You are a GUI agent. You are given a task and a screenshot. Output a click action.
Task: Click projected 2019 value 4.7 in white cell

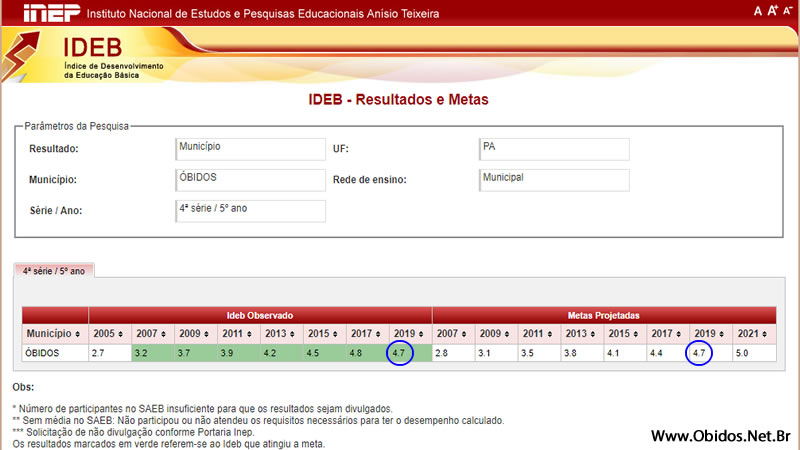click(699, 353)
